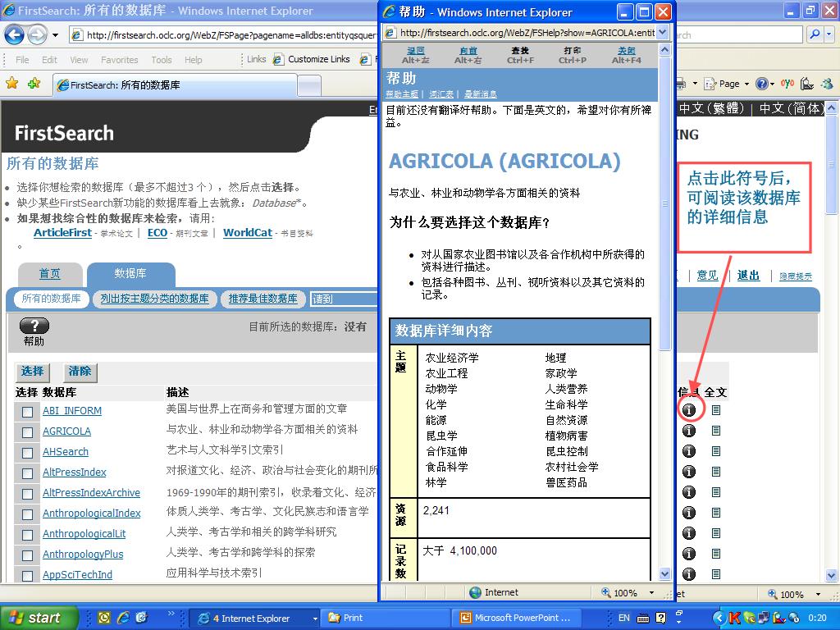Enable the AnthropologyPlus checkbox
This screenshot has height=630, width=840.
click(27, 555)
